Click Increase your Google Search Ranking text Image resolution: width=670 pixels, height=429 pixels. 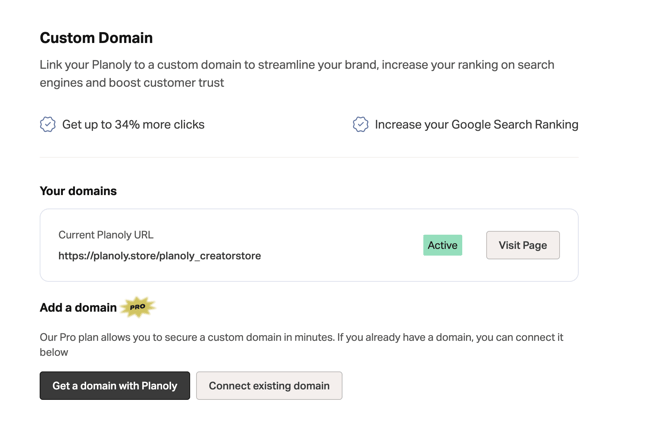476,125
